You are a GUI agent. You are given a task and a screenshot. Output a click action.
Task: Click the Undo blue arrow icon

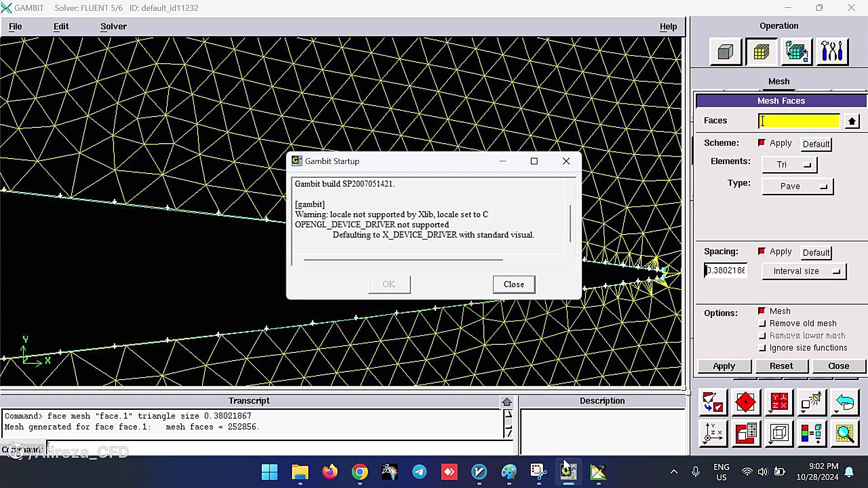pyautogui.click(x=844, y=402)
